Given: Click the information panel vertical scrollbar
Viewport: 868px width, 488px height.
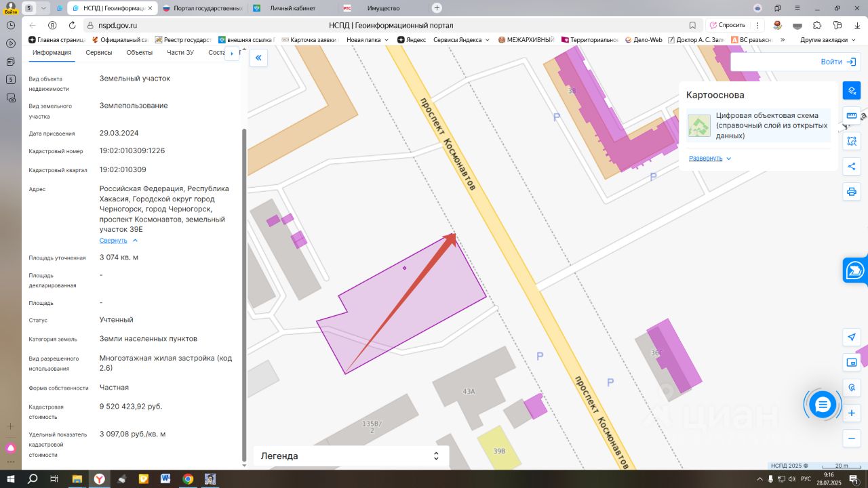Looking at the screenshot, I should pyautogui.click(x=244, y=295).
